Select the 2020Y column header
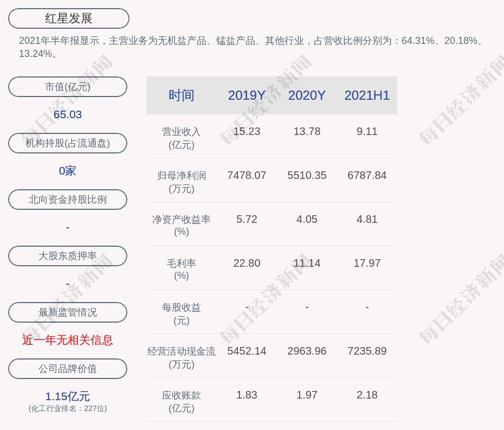Image resolution: width=504 pixels, height=430 pixels. (x=307, y=95)
